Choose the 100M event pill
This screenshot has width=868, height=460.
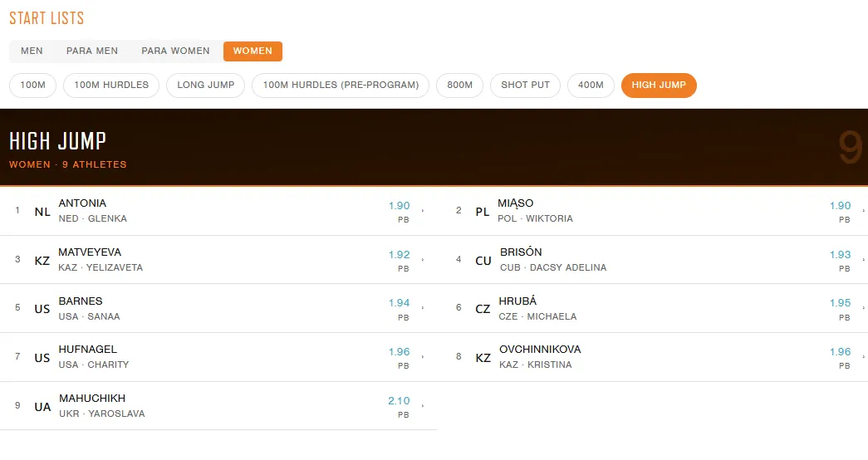click(x=32, y=86)
